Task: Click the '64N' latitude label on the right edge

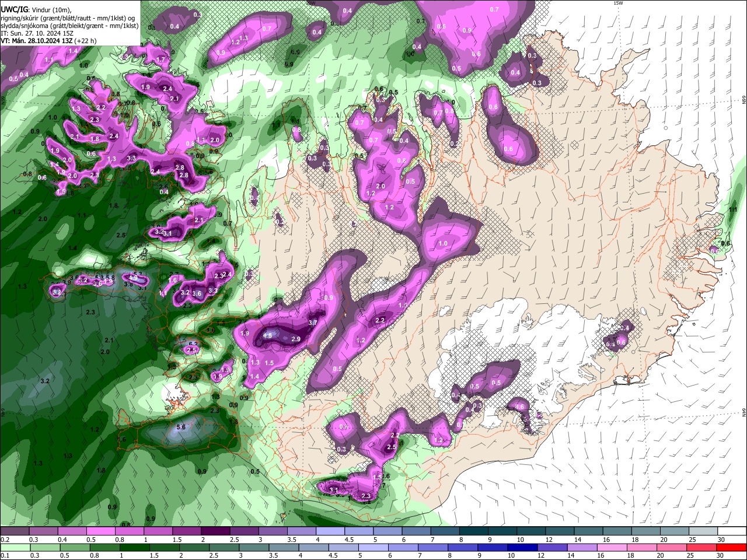Action: (744, 412)
